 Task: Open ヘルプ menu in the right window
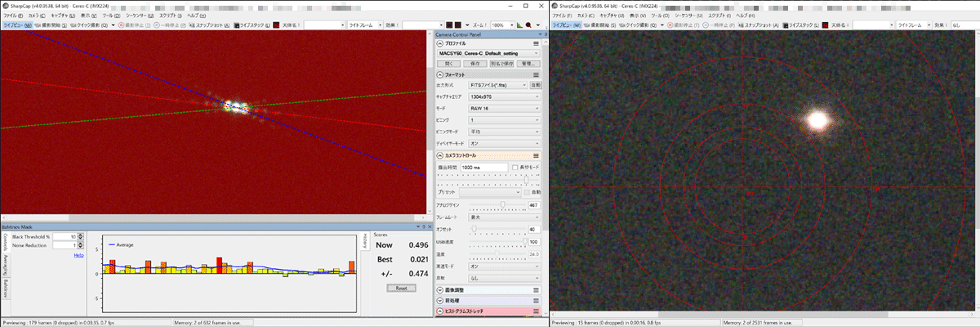tap(746, 16)
